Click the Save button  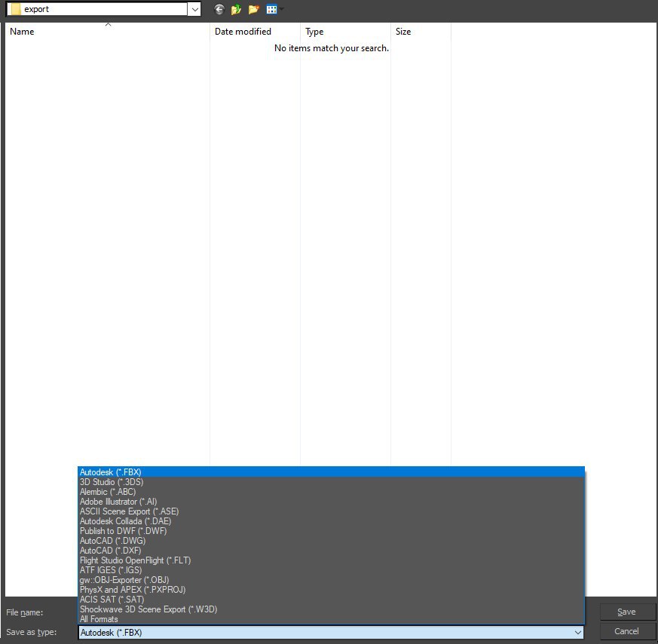(626, 612)
